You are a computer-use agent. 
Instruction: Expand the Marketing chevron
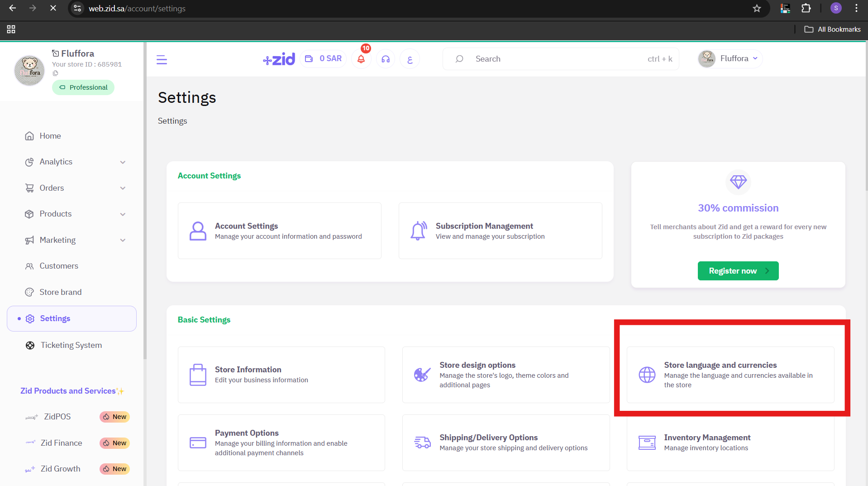[x=123, y=240]
